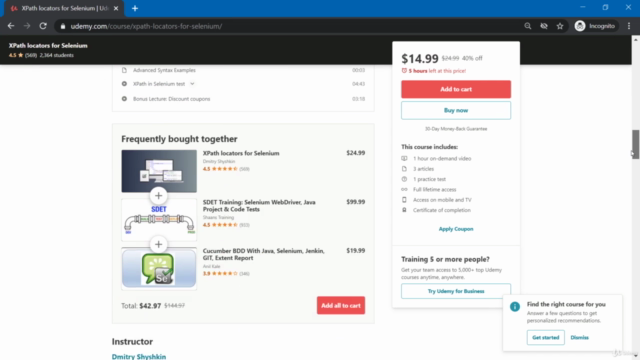Click the alarm clock icon near hours left

tap(404, 71)
